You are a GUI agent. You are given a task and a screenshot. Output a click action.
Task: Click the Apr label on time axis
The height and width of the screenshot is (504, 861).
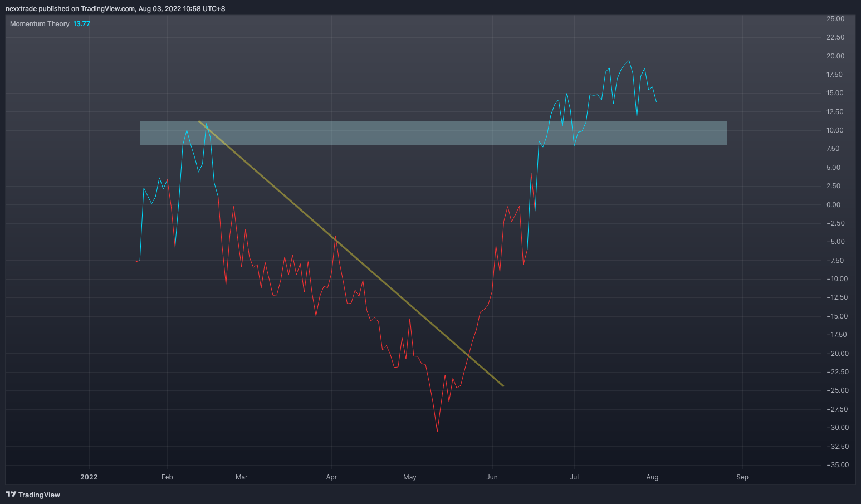pyautogui.click(x=331, y=477)
